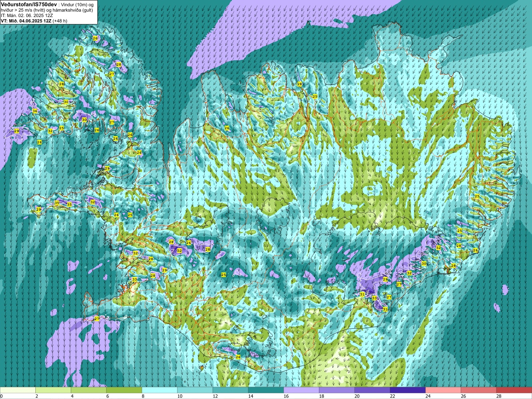Click the legend scale tick label 10

coord(180,396)
